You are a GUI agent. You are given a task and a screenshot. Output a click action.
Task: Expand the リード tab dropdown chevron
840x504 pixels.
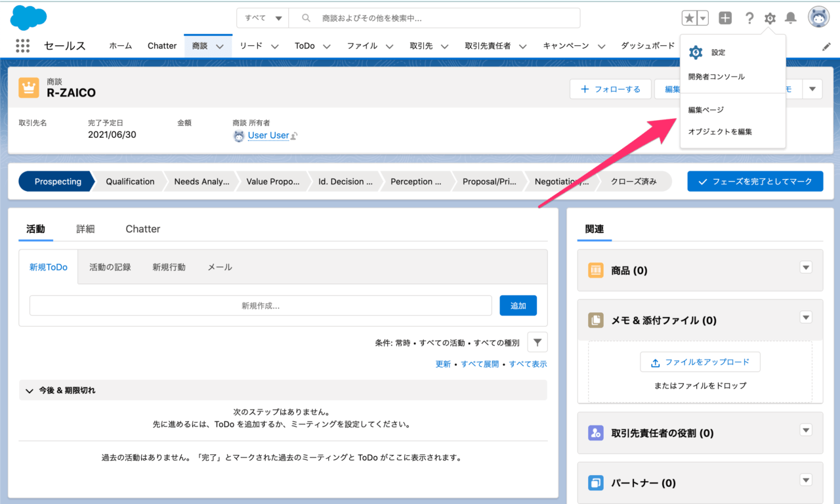[274, 47]
